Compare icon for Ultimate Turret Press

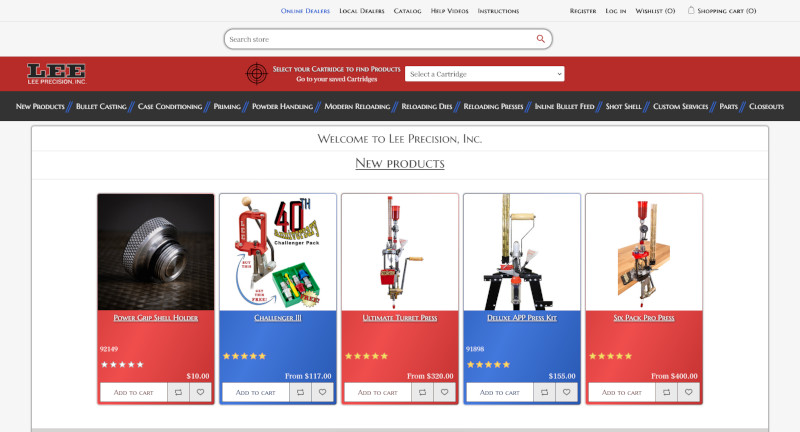pyautogui.click(x=422, y=392)
